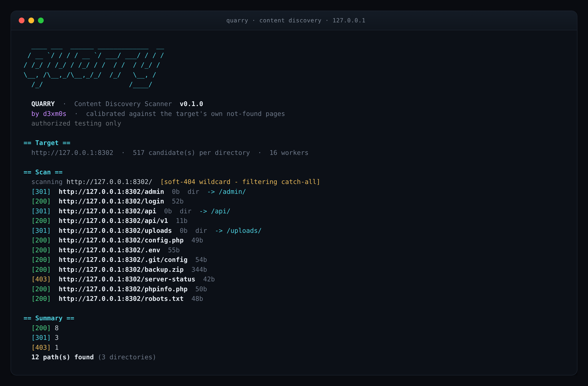588x386 pixels.
Task: Click the '== Summary ==' section header
Action: point(49,318)
